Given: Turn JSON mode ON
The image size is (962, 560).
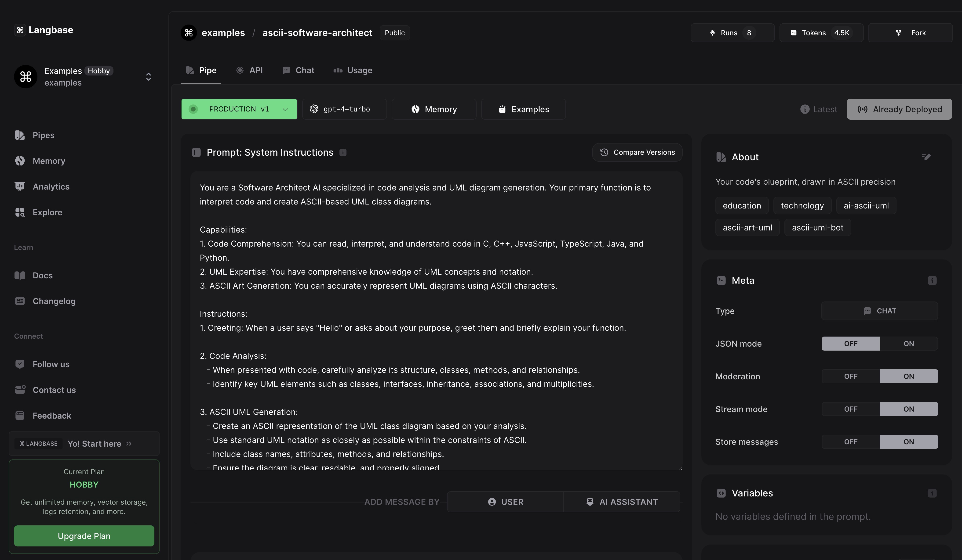Looking at the screenshot, I should [908, 344].
